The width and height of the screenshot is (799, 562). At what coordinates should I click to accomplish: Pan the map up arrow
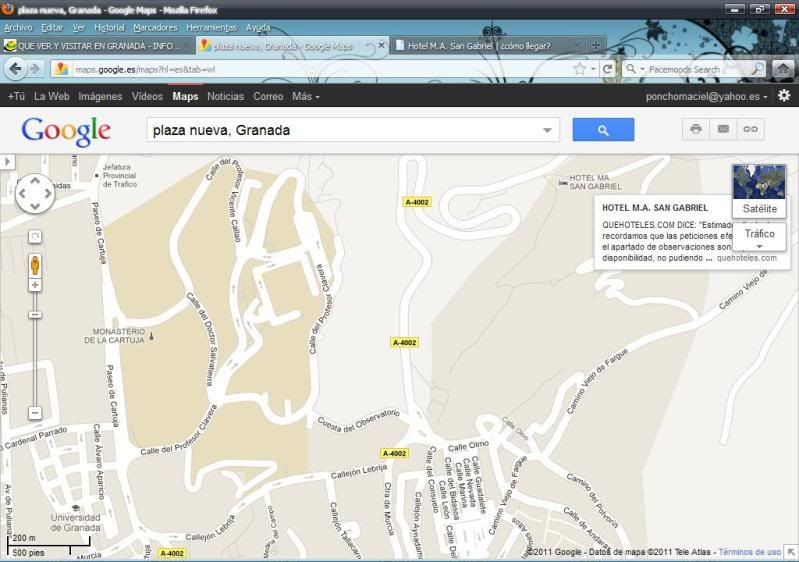click(x=35, y=180)
